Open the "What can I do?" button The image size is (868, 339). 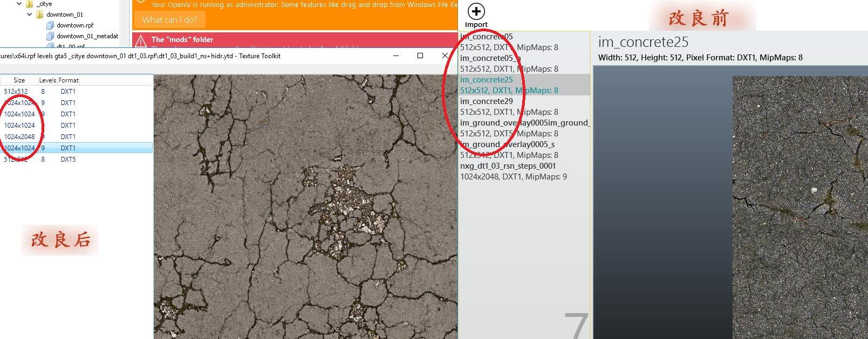pyautogui.click(x=169, y=20)
